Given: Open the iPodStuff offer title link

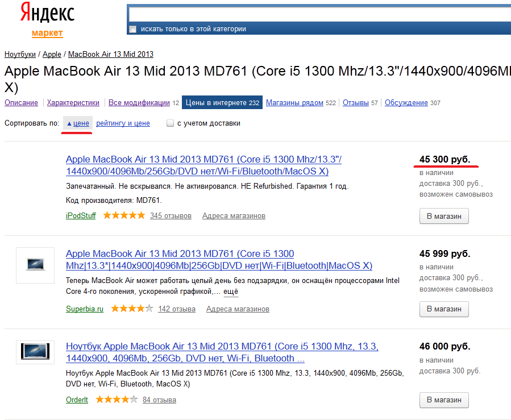Looking at the screenshot, I should point(203,165).
